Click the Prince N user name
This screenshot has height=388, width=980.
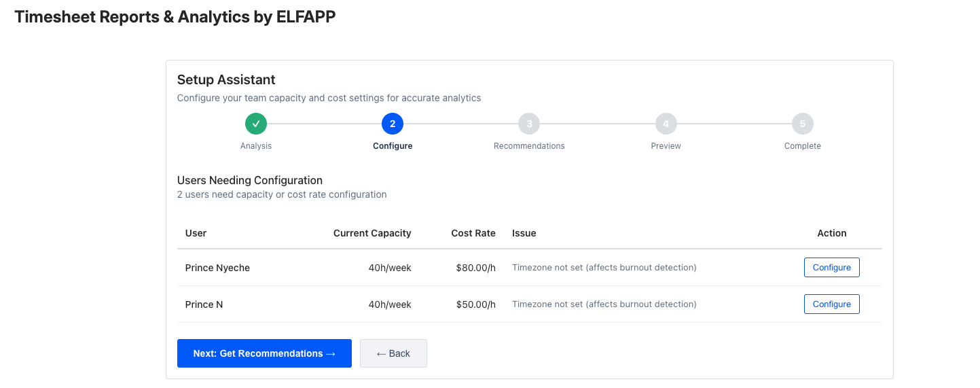coord(204,304)
